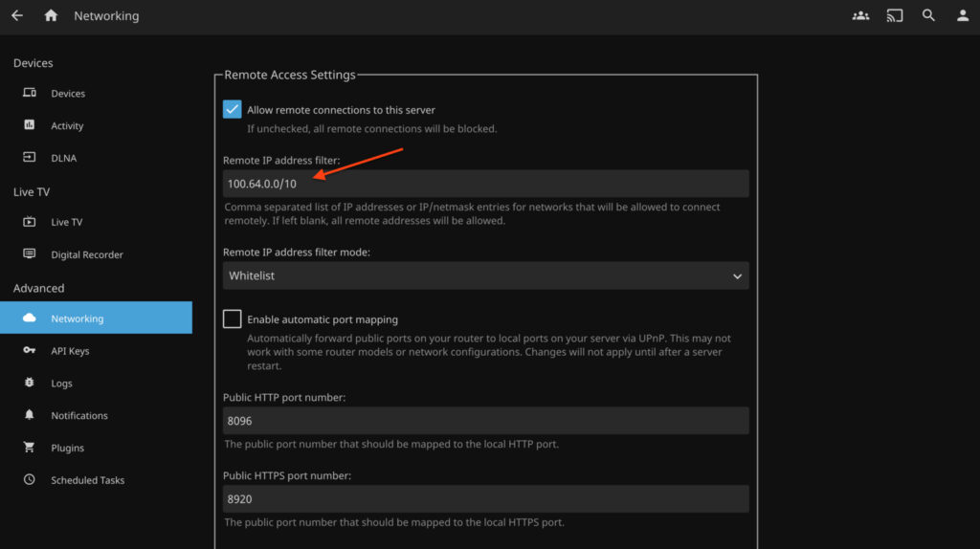Open the user profile icon
980x549 pixels.
click(x=963, y=16)
